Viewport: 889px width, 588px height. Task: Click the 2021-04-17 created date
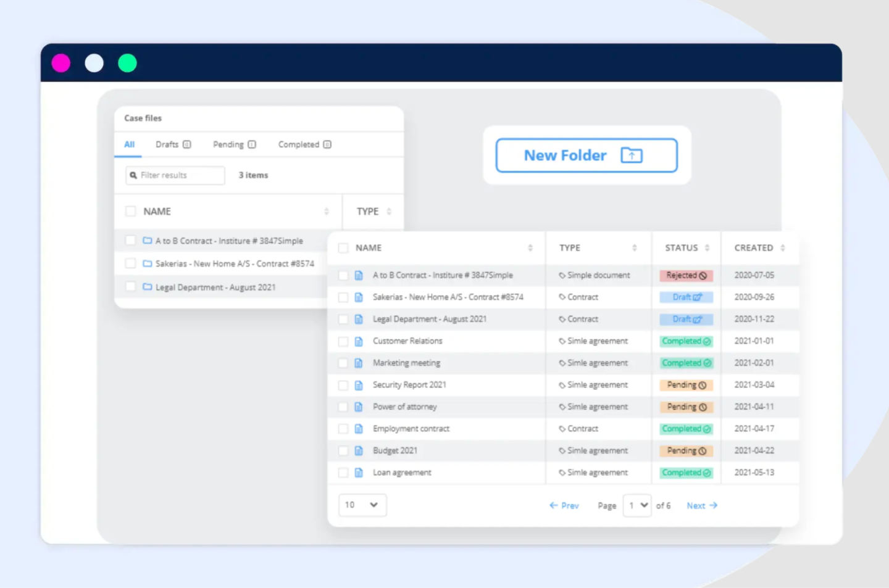[x=754, y=429]
